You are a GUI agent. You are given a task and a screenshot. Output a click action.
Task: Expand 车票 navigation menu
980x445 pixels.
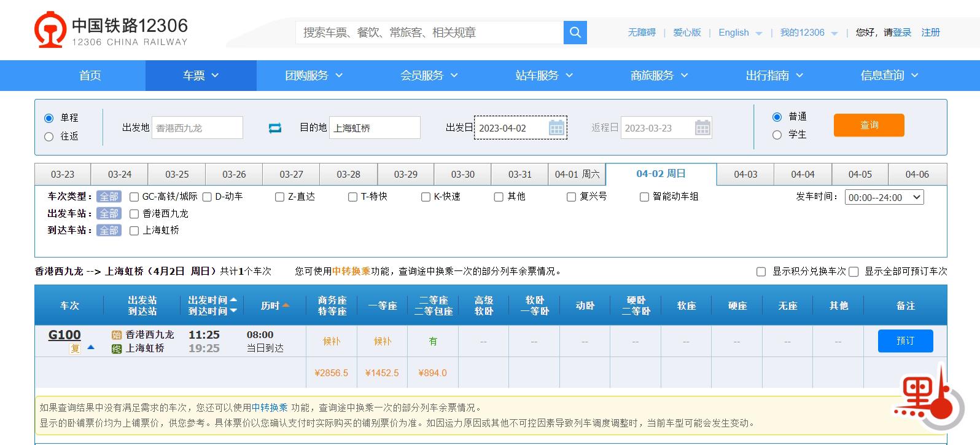[201, 76]
